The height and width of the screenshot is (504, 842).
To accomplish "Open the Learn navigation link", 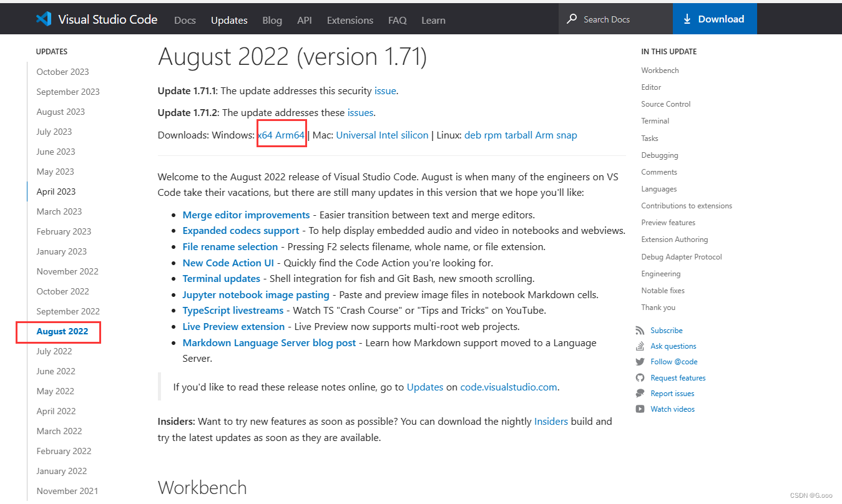I will coord(433,20).
